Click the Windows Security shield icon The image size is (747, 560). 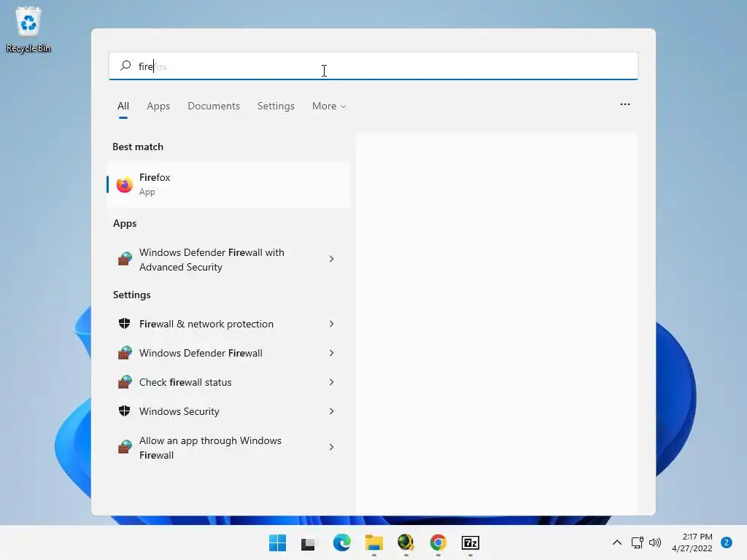124,411
